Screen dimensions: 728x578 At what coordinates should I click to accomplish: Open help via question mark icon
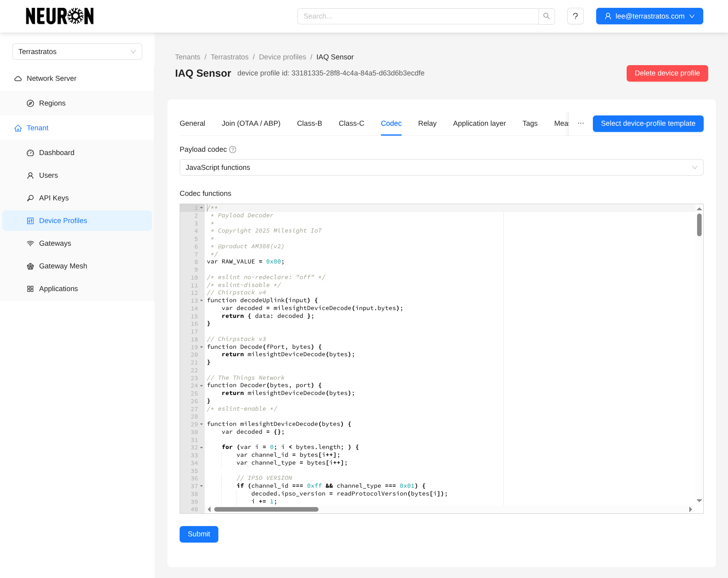575,16
